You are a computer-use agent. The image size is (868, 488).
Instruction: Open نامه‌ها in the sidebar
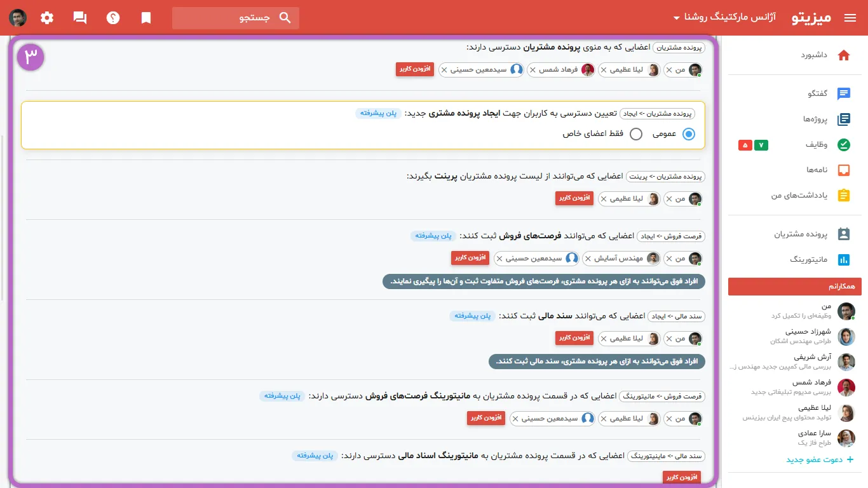(818, 170)
